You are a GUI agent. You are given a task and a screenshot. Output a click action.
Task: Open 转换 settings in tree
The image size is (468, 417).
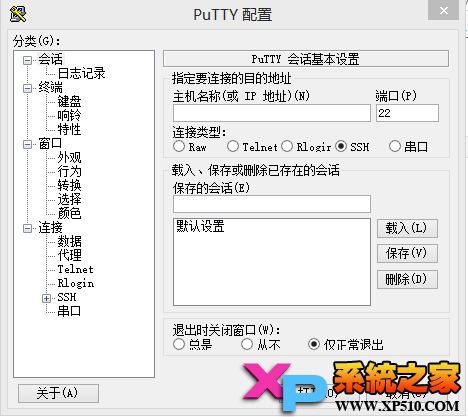(69, 185)
